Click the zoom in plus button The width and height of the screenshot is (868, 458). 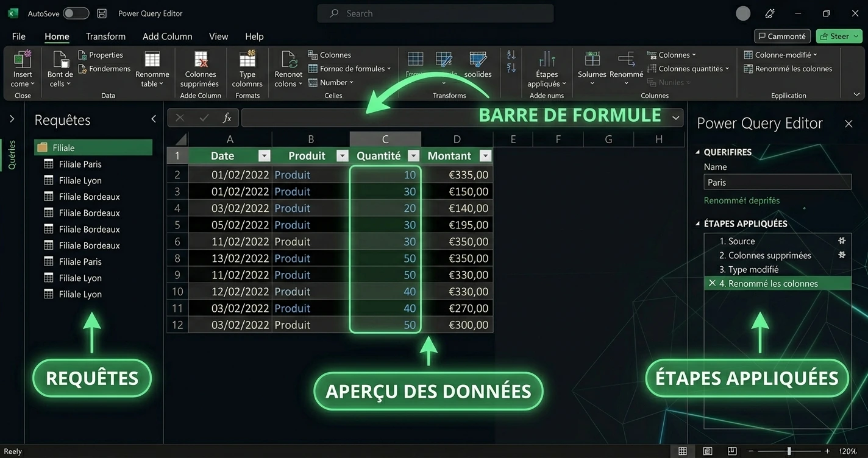(827, 451)
